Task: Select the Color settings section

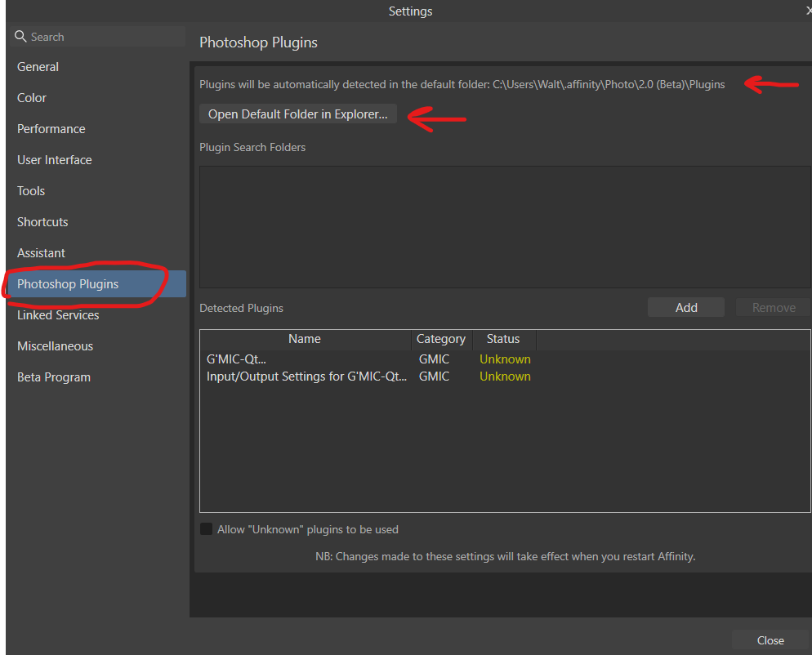Action: [31, 97]
